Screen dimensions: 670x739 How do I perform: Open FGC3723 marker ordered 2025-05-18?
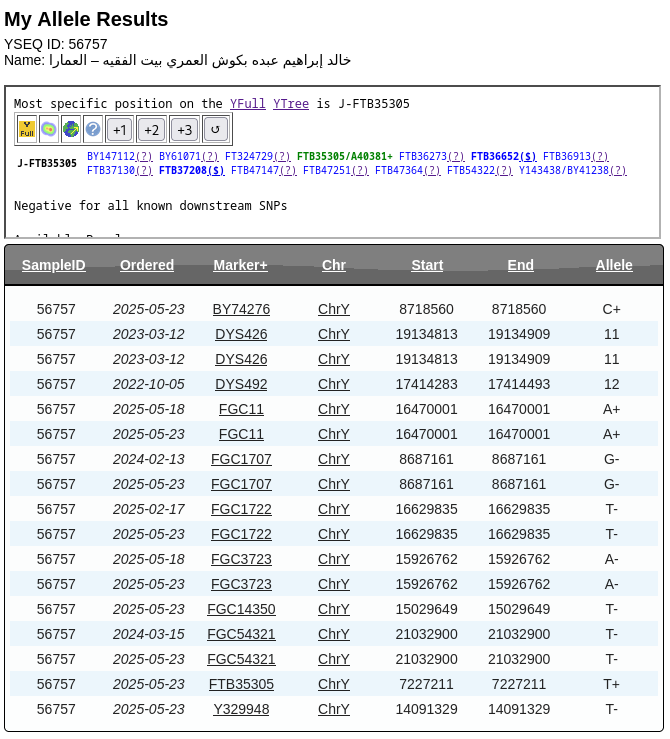click(241, 559)
